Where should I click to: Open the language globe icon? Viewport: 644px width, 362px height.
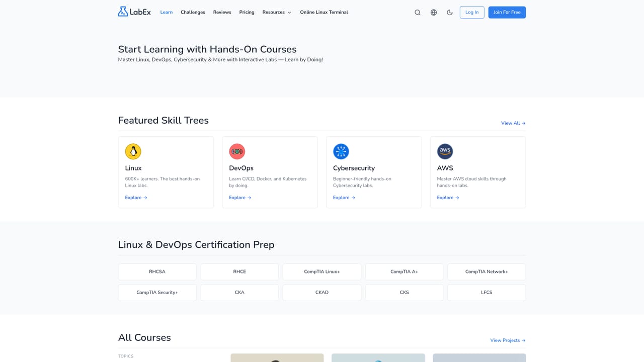pyautogui.click(x=434, y=13)
